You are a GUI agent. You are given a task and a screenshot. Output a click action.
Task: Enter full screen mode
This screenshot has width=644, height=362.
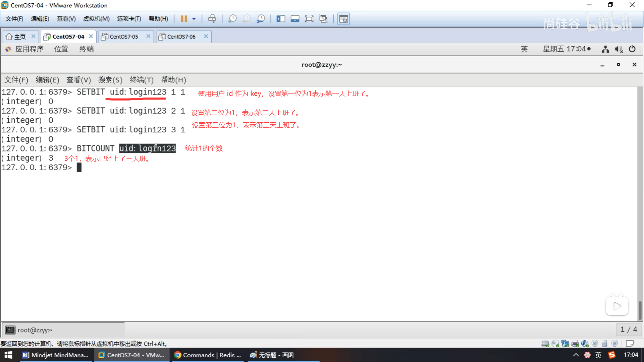(x=309, y=19)
